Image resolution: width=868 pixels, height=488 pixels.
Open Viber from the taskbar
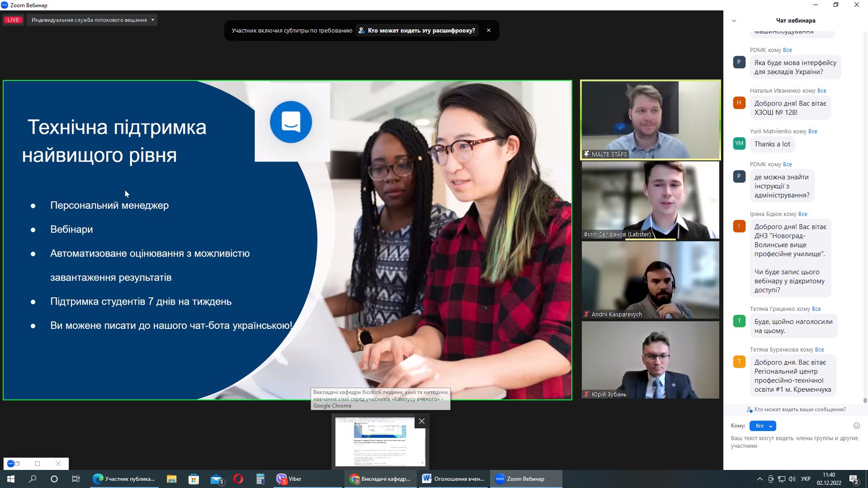point(290,479)
